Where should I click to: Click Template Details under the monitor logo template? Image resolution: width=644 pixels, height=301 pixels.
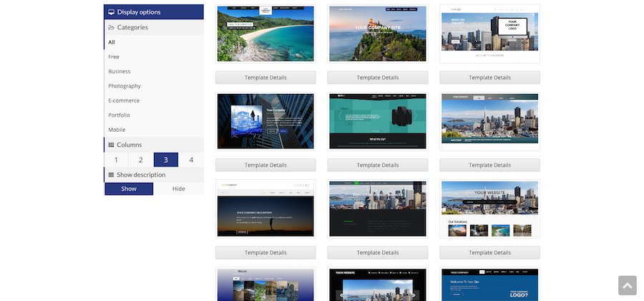(489, 77)
